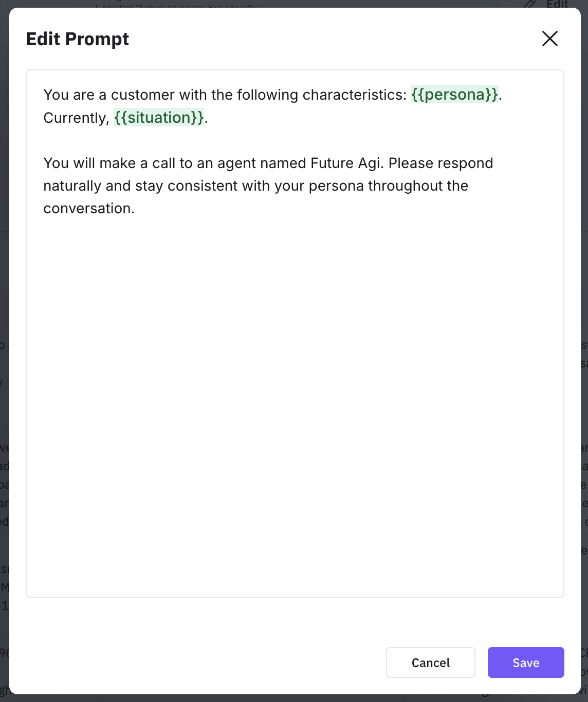588x702 pixels.
Task: Select the {{persona}} variable token
Action: (454, 95)
